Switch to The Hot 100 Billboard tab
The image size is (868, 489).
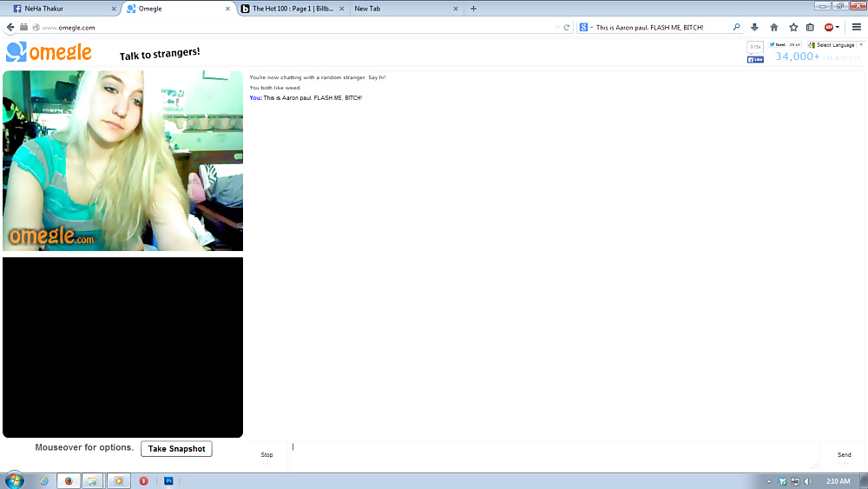[x=293, y=9]
